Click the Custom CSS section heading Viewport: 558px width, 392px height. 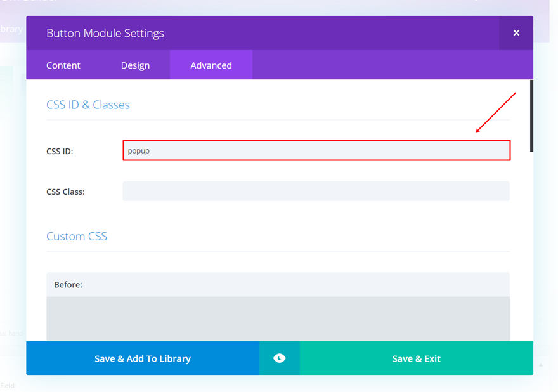tap(77, 237)
